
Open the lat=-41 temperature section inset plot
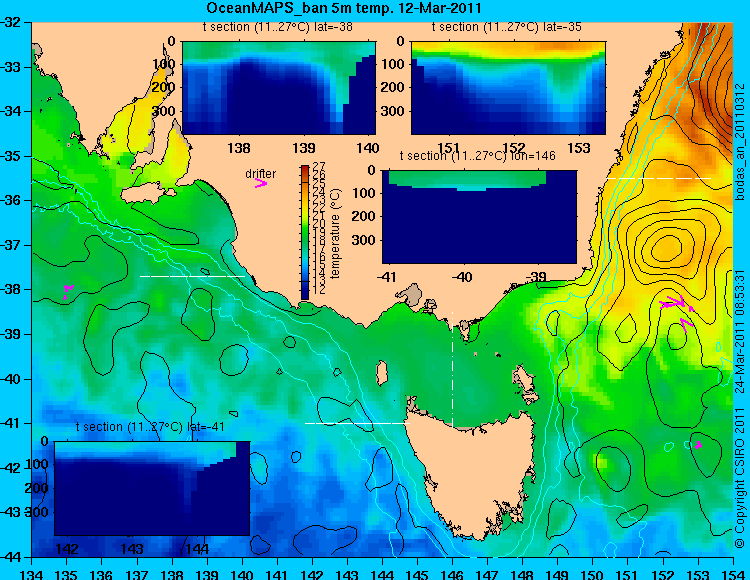click(152, 488)
